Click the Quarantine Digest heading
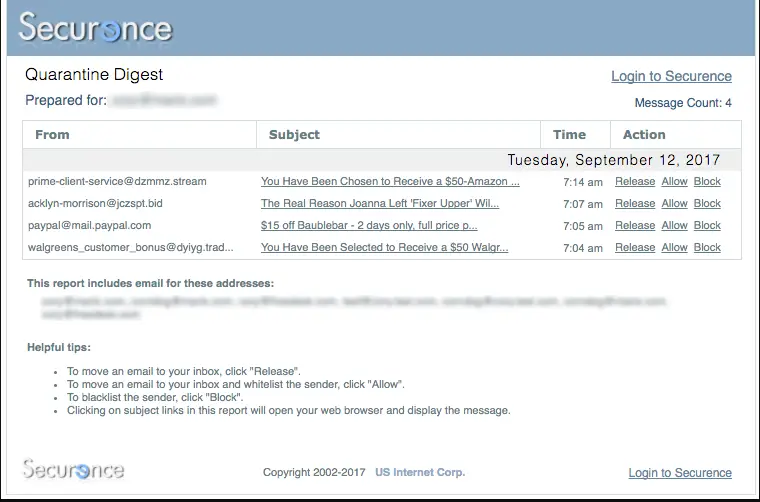This screenshot has width=760, height=502. 94,74
